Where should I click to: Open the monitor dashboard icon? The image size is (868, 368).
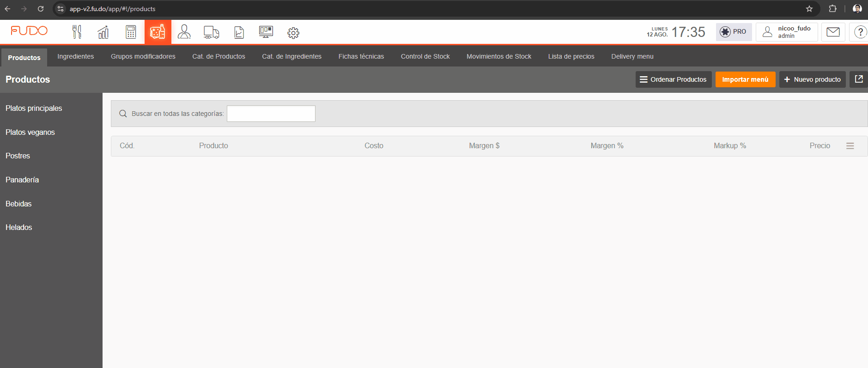[266, 32]
